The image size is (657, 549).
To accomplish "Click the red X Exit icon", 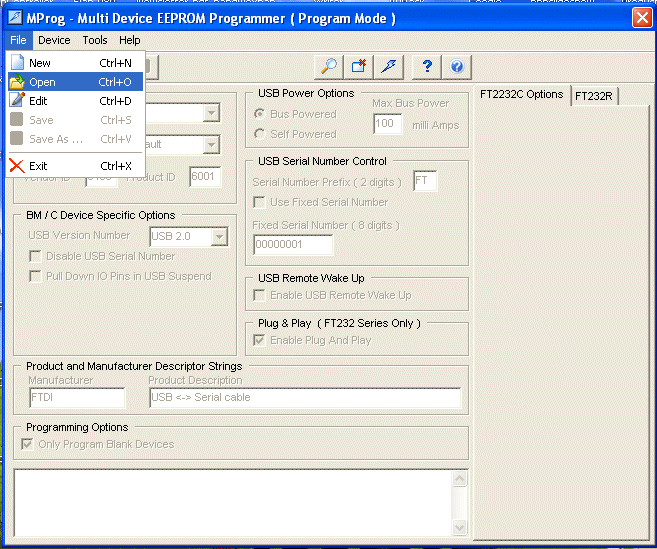I will coord(17,166).
